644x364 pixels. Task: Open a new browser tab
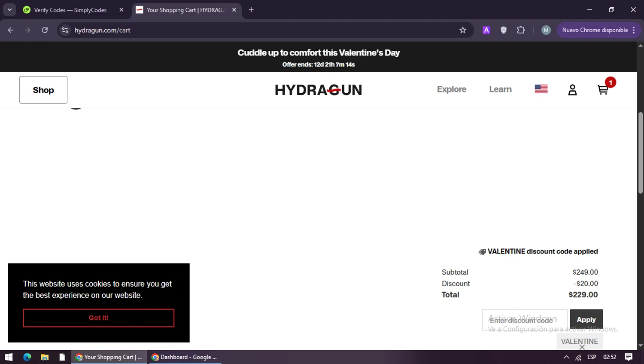tap(251, 10)
